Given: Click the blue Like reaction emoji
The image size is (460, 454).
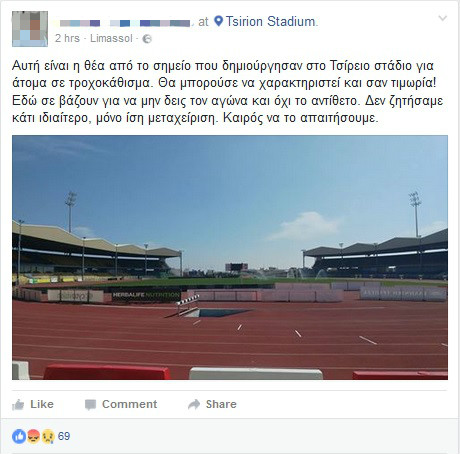Looking at the screenshot, I should pos(19,436).
